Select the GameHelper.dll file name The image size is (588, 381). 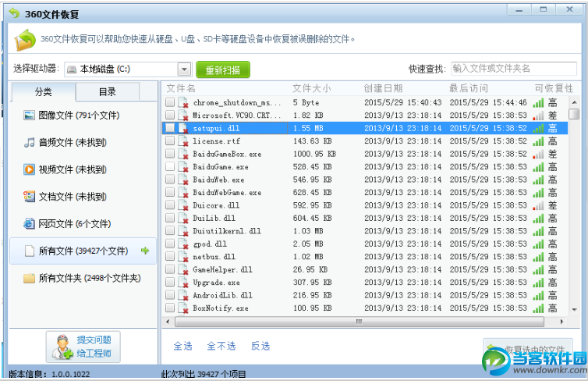[x=222, y=270]
